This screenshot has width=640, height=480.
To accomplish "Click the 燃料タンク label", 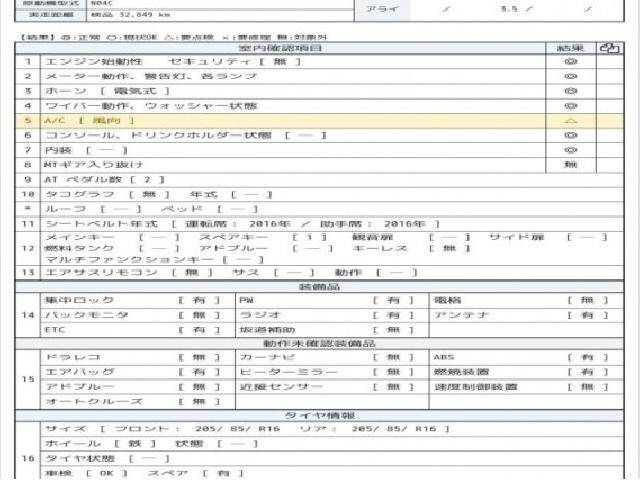I will pyautogui.click(x=79, y=249).
